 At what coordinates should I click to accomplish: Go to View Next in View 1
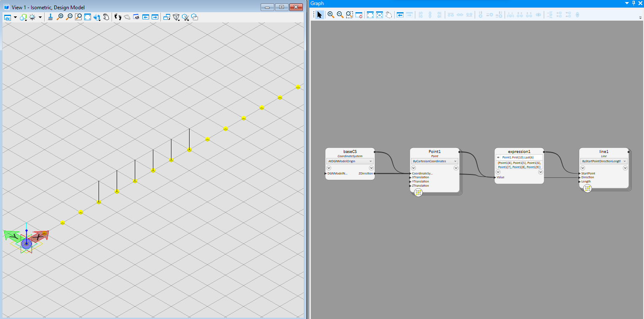coord(155,17)
